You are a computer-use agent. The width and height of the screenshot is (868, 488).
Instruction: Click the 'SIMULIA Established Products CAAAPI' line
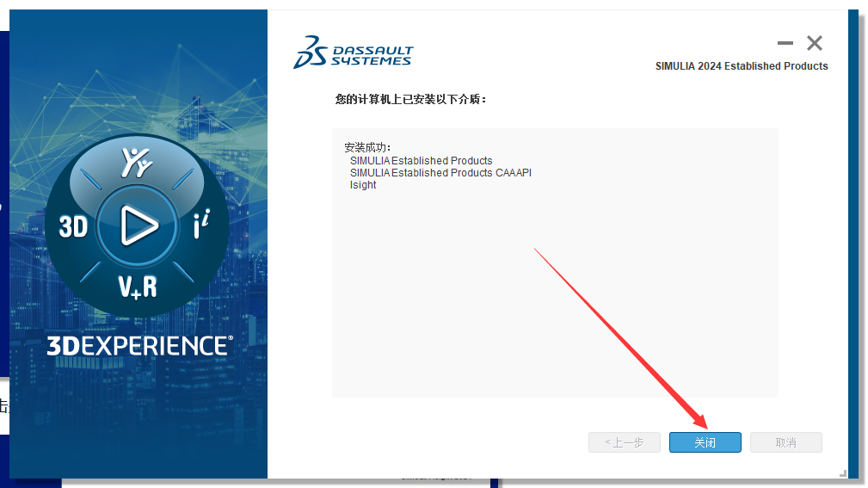tap(440, 173)
